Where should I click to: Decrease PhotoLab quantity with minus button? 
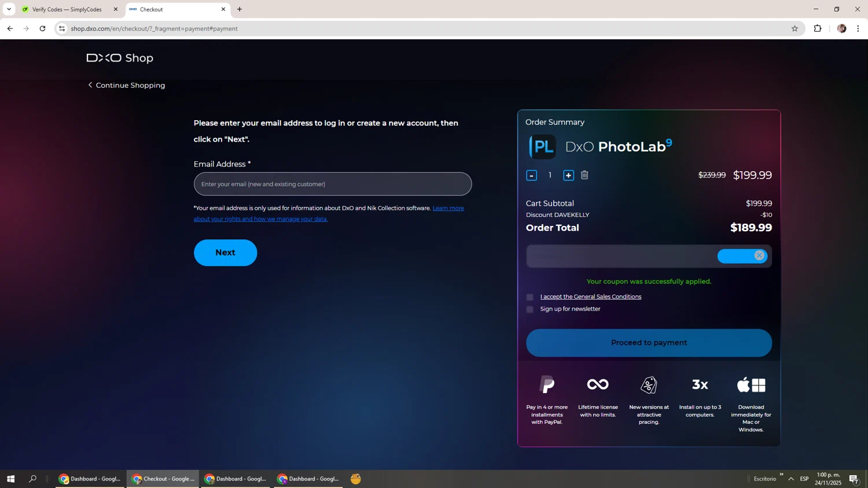coord(531,175)
